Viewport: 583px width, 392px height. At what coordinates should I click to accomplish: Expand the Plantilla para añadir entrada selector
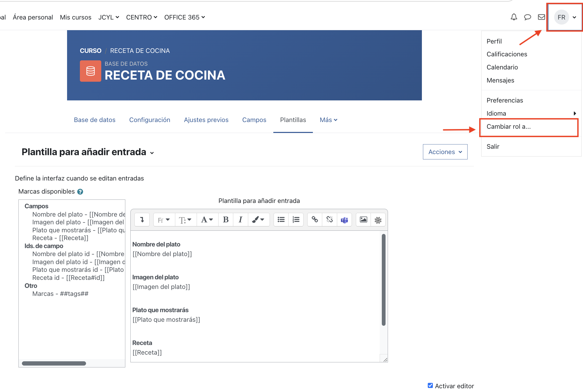pos(152,153)
